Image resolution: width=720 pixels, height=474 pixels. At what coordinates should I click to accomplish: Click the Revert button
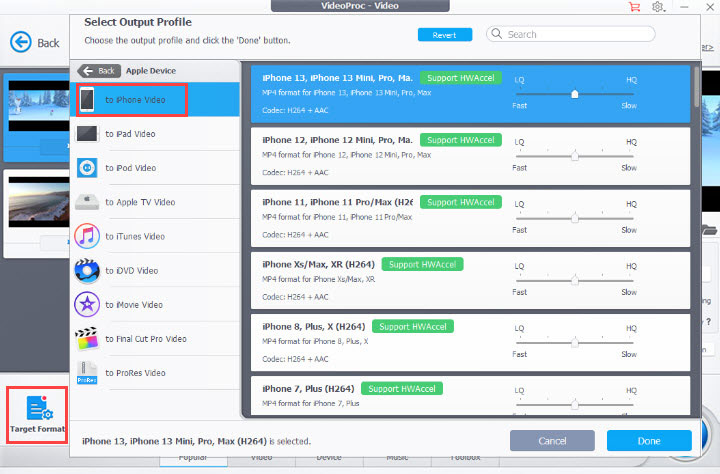click(x=444, y=35)
